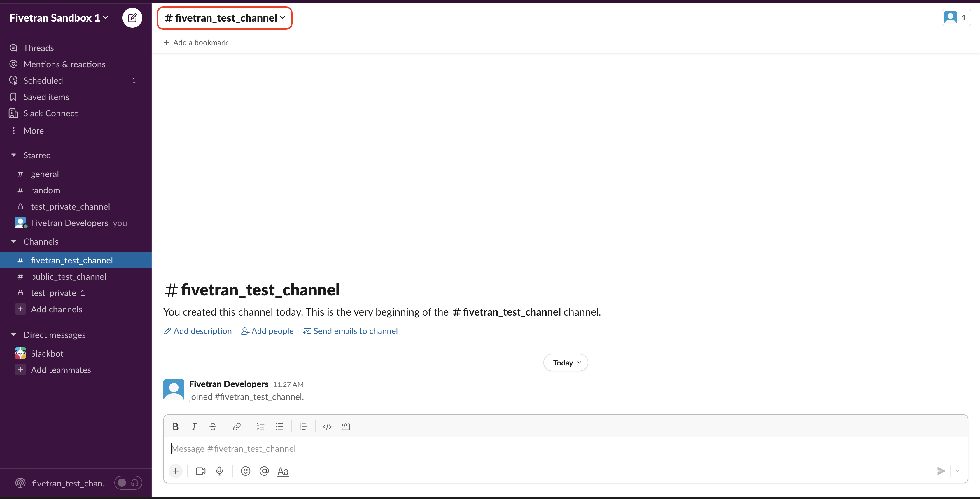Apply inline code formatting

pyautogui.click(x=327, y=427)
